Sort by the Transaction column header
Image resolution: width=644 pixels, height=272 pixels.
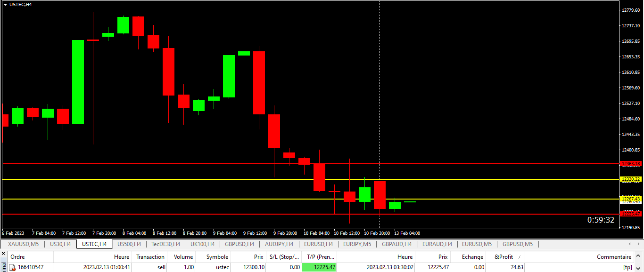[150, 257]
